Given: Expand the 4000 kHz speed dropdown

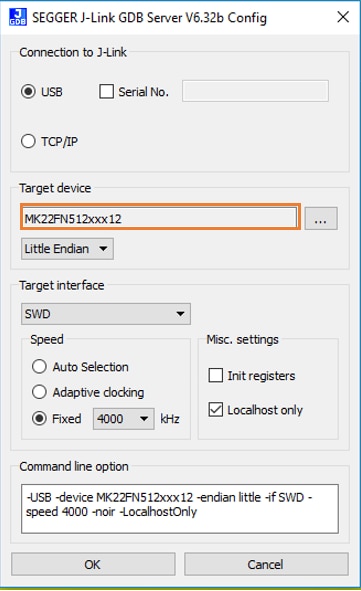Looking at the screenshot, I should pyautogui.click(x=124, y=419).
